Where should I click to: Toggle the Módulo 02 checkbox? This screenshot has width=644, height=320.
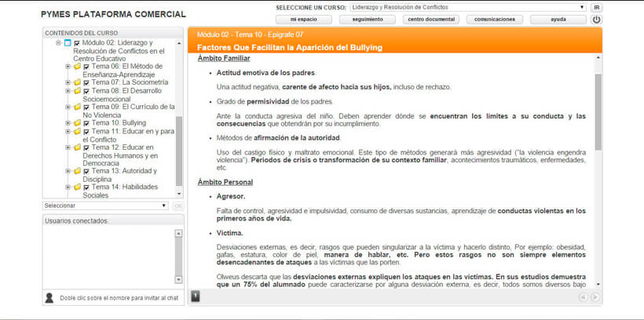click(x=77, y=43)
